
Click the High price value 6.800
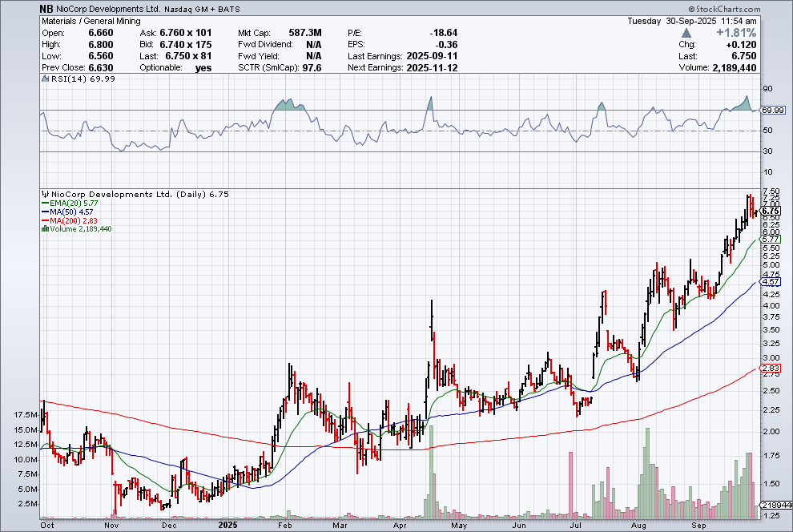coord(101,45)
